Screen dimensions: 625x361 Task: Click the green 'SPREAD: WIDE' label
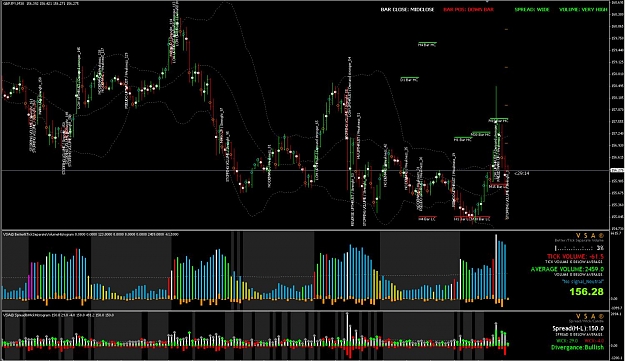[x=532, y=10]
